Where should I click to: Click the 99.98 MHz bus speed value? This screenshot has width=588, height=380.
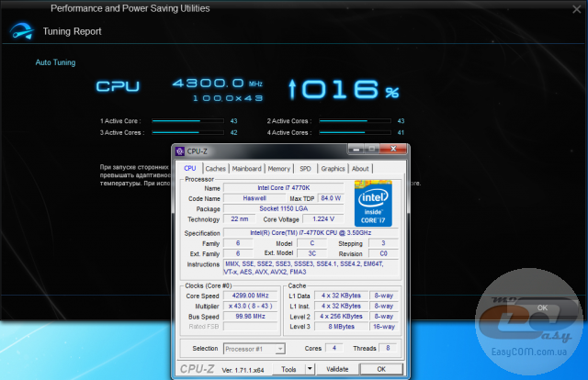click(250, 317)
